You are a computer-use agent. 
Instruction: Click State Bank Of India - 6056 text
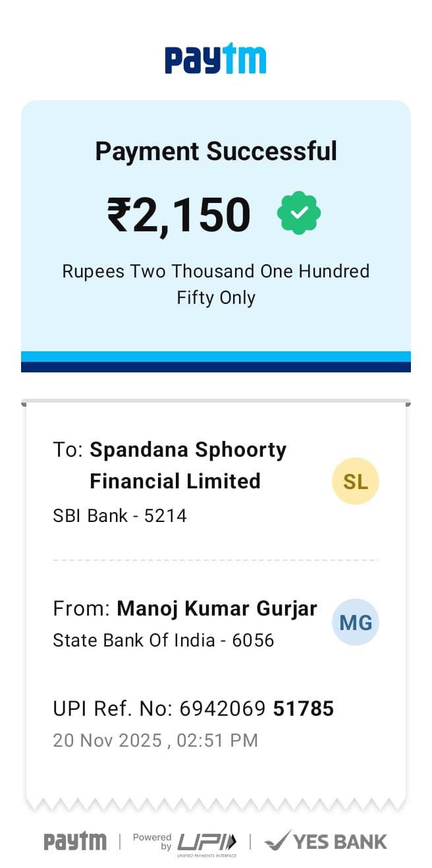(x=163, y=640)
